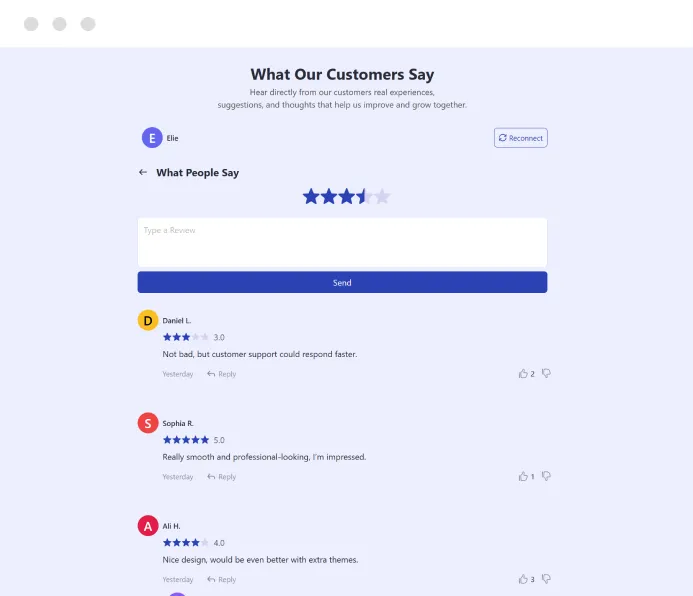
Task: Click the back arrow beside What People Say
Action: [x=143, y=173]
